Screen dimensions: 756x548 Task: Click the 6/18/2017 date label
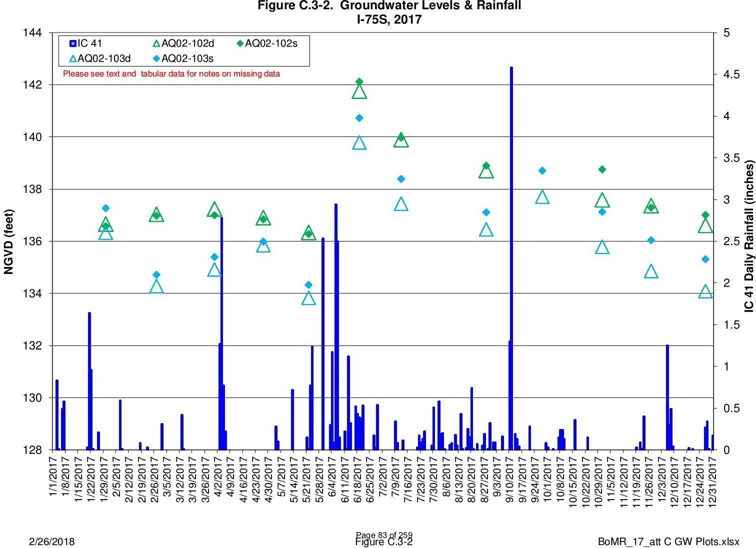[358, 477]
